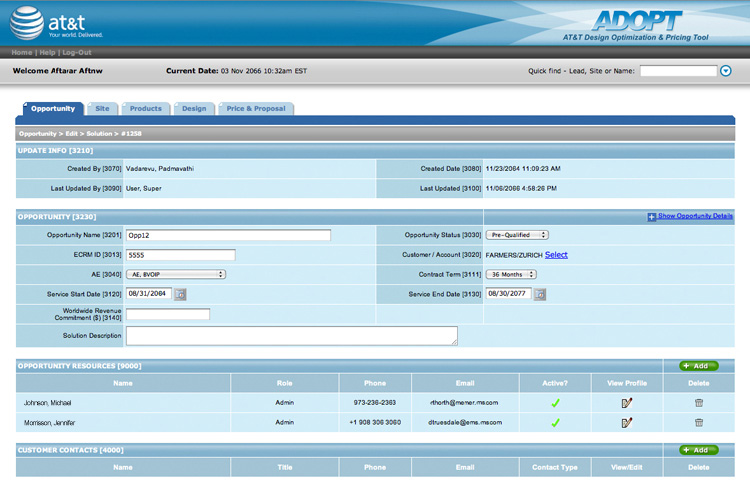Click Select link next to FARMERS/ZURICH

(556, 255)
